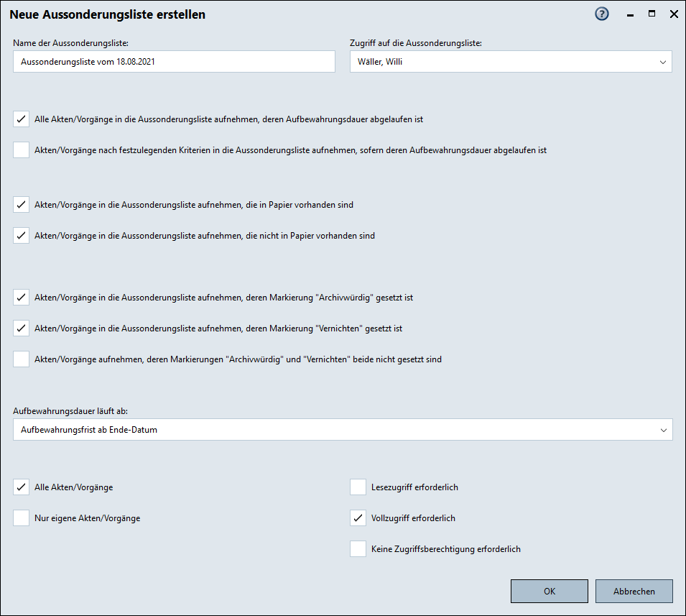
Task: Close the Neue Aussonderungsliste dialog
Action: (x=674, y=14)
